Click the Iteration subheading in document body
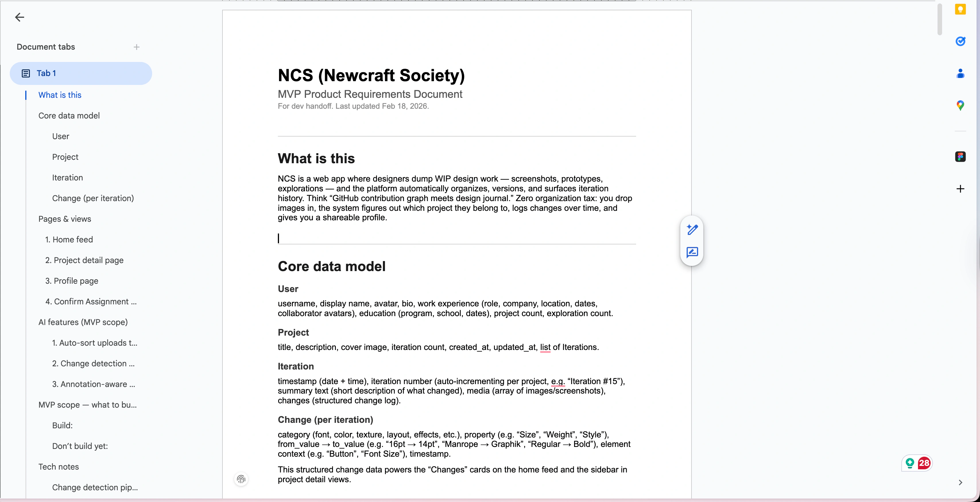Viewport: 980px width, 502px height. click(x=296, y=366)
